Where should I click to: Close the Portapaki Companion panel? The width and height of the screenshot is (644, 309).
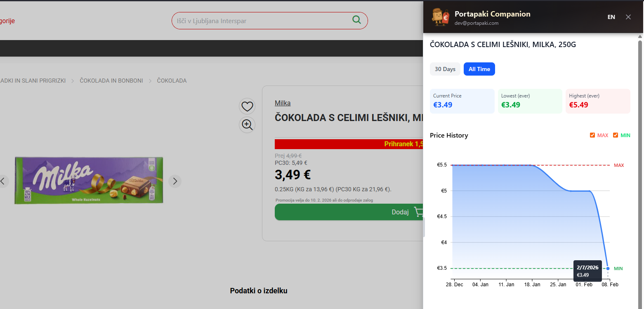[x=628, y=17]
